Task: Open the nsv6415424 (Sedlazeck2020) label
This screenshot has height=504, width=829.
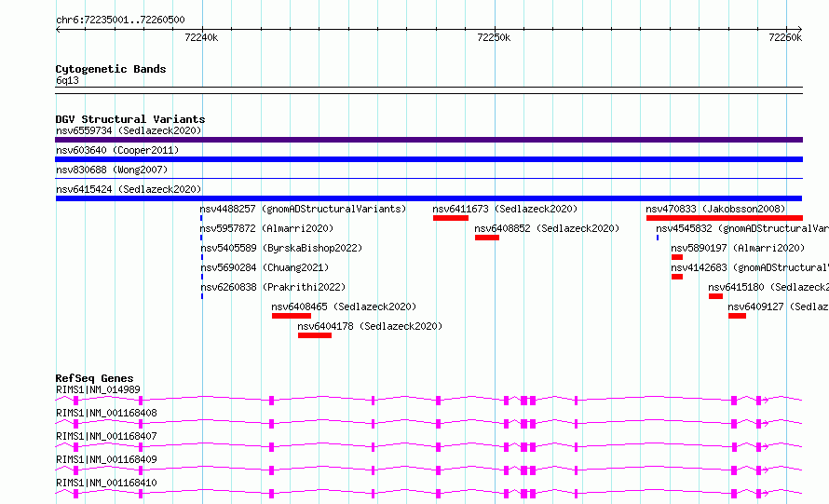Action: tap(129, 189)
